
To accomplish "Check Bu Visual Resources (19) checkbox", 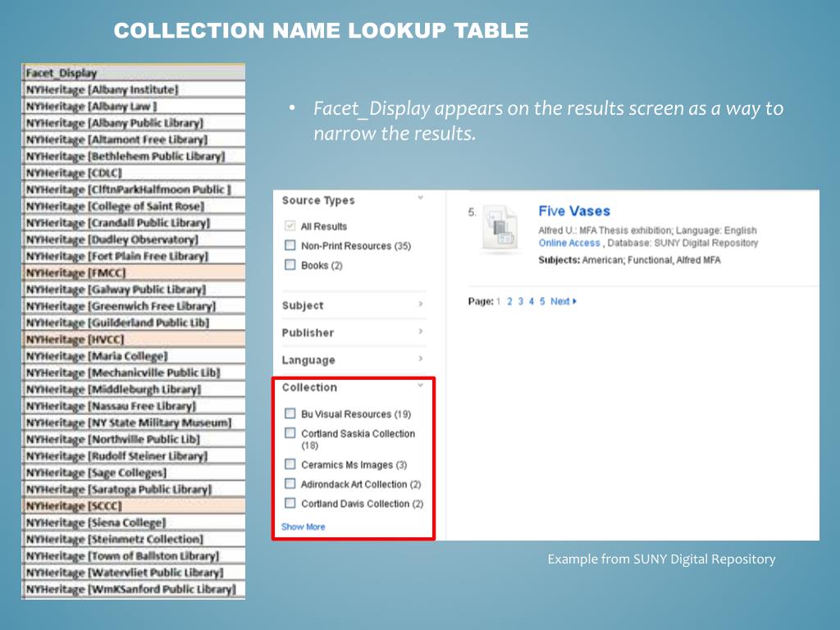I will 290,413.
